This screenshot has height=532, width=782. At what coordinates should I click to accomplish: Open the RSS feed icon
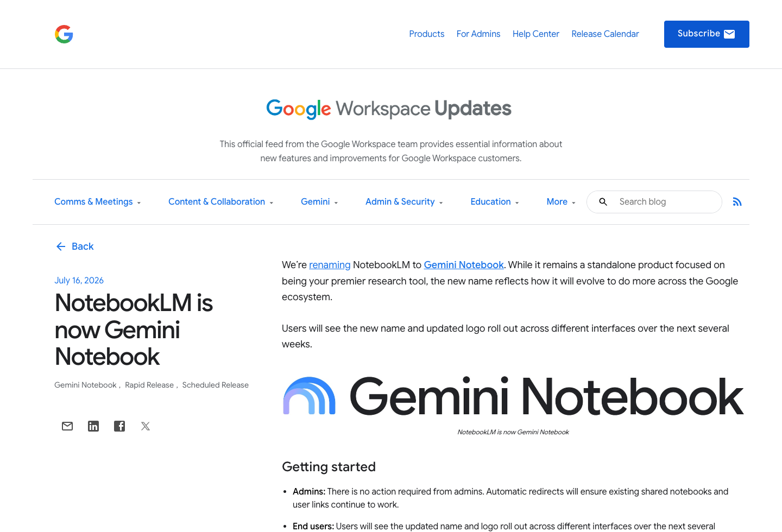point(737,202)
